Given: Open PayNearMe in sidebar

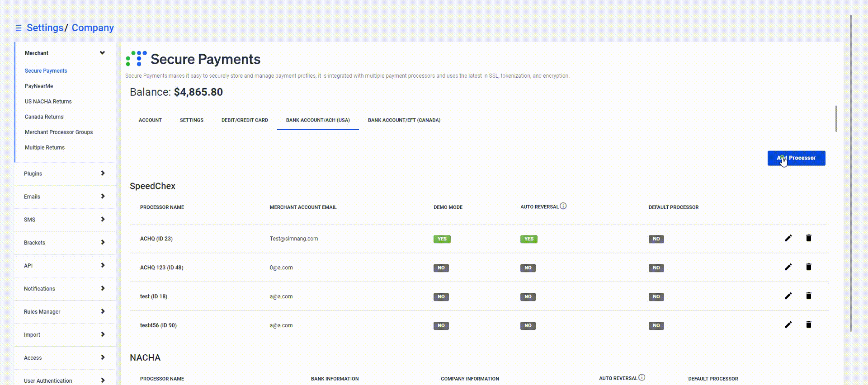Looking at the screenshot, I should [39, 86].
